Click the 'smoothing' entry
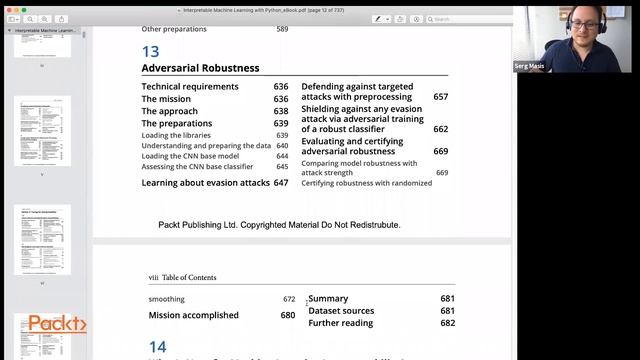This screenshot has width=640, height=360. (x=167, y=299)
